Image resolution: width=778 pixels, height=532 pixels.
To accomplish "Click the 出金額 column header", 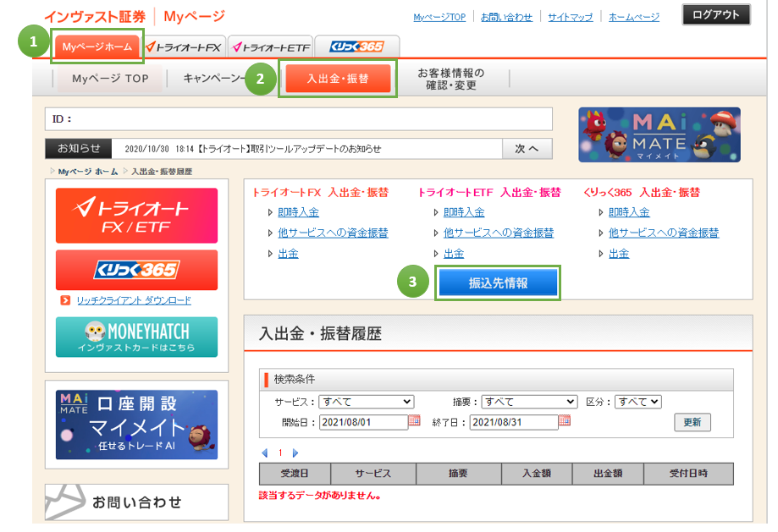I will [x=608, y=474].
